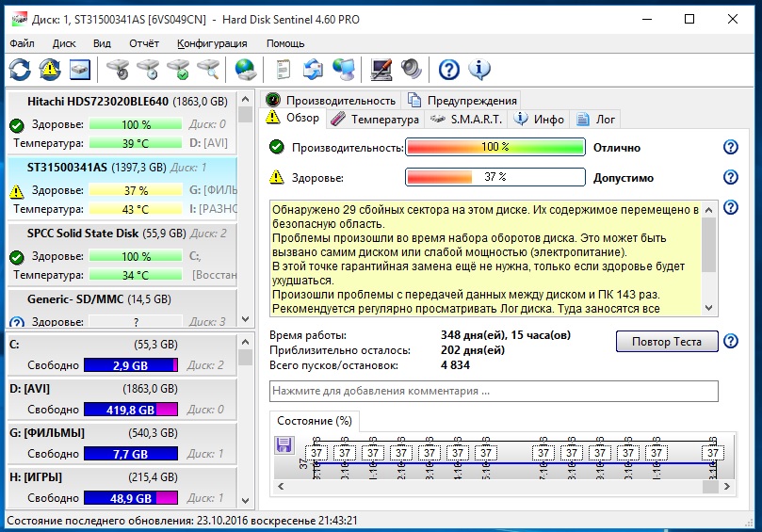Click the last update status bar text
This screenshot has width=762, height=532.
coord(182,521)
